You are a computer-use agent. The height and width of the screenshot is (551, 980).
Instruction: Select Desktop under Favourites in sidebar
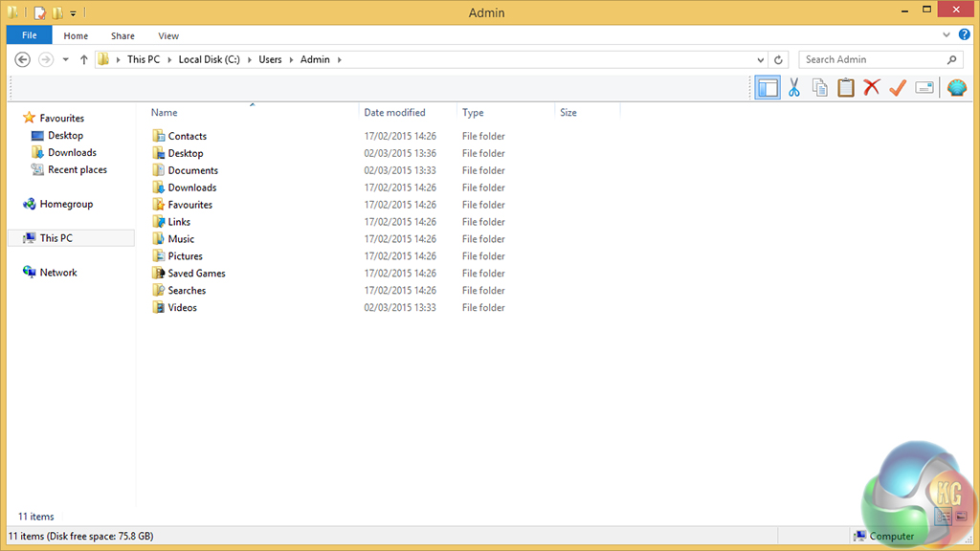[65, 135]
